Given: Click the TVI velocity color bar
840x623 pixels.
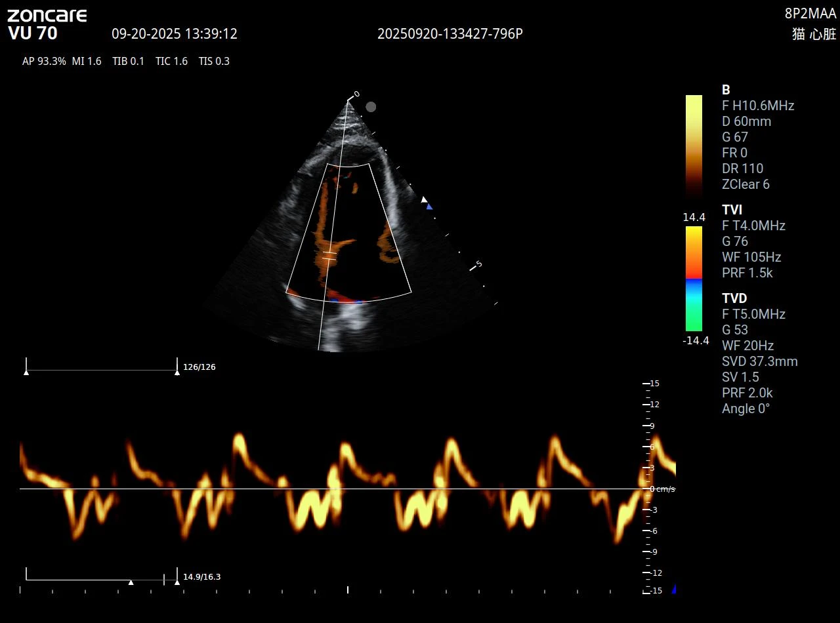Looking at the screenshot, I should point(694,279).
